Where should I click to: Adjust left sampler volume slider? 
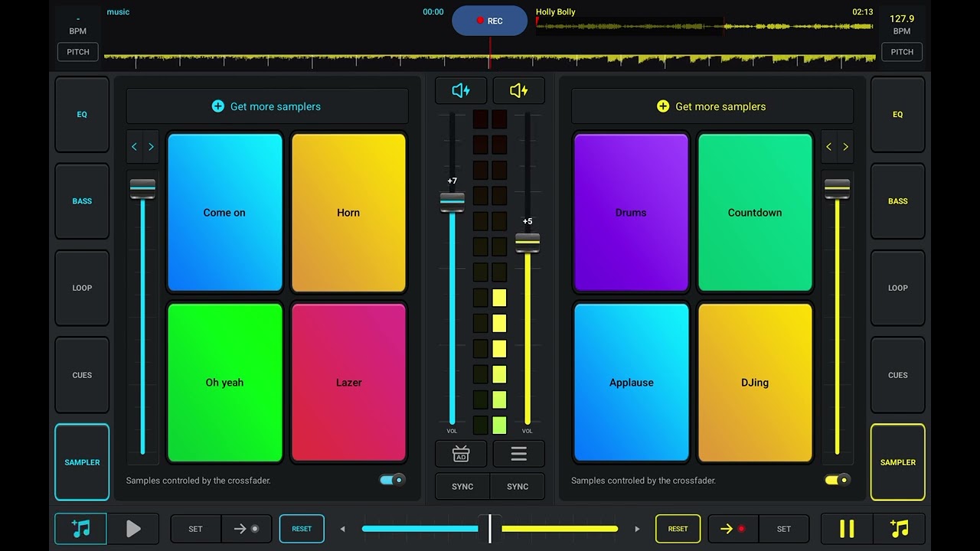[x=142, y=188]
